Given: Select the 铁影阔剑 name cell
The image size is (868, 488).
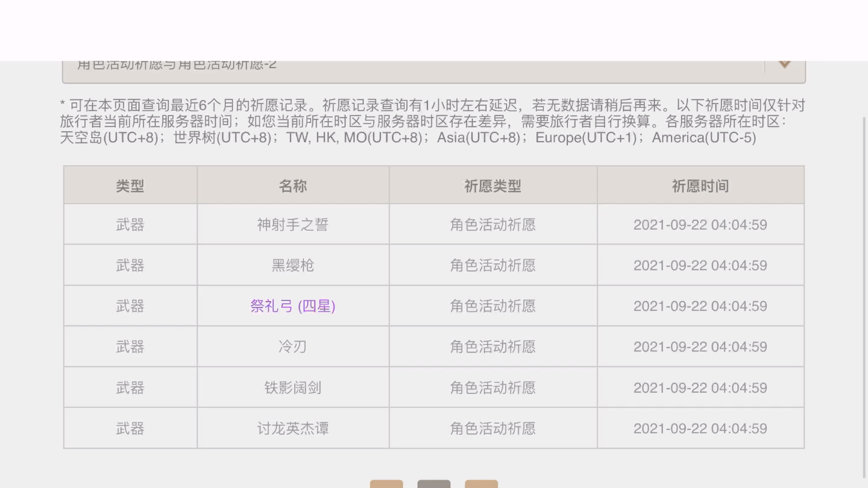Looking at the screenshot, I should coord(293,387).
